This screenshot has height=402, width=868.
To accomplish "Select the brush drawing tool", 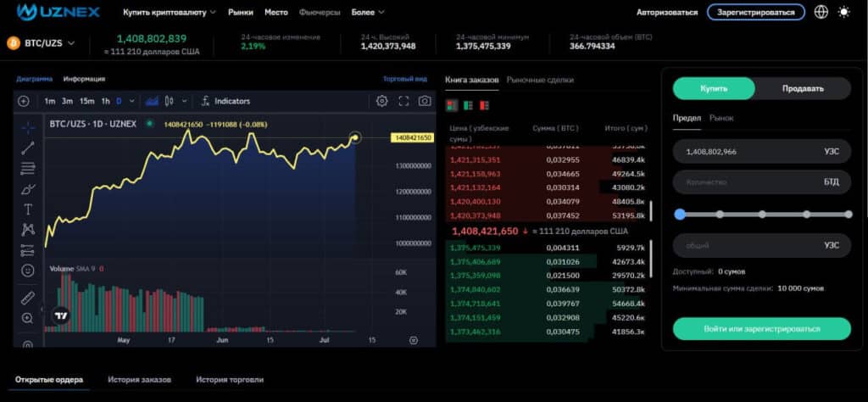I will [28, 189].
